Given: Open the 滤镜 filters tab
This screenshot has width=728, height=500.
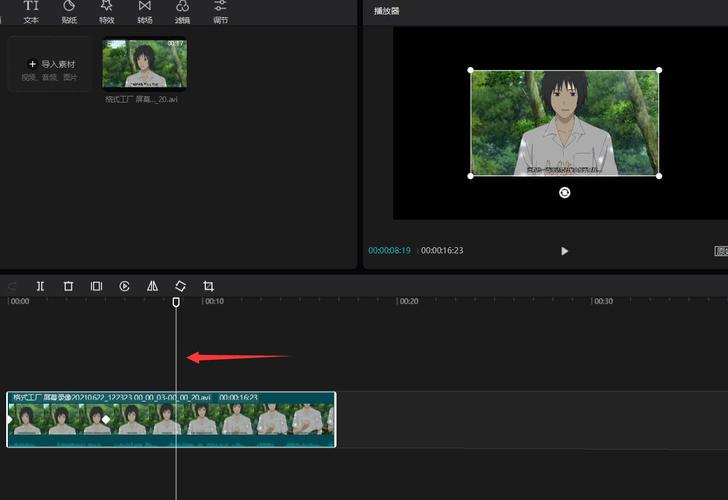Looking at the screenshot, I should coord(182,12).
